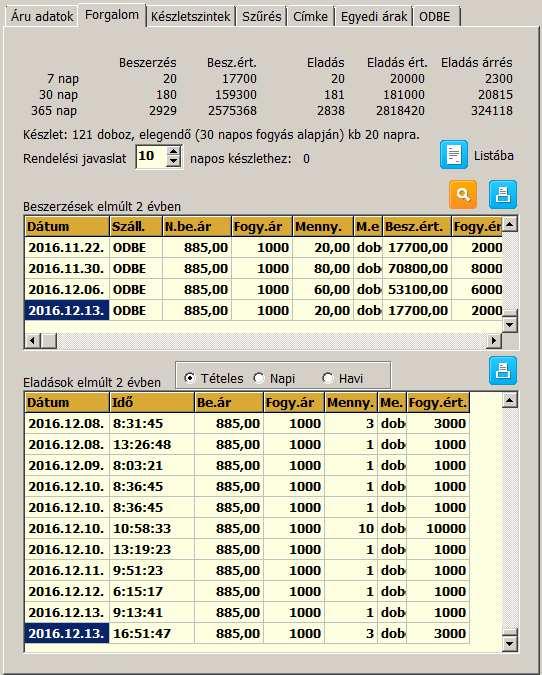The width and height of the screenshot is (542, 675).
Task: Click the Fogy.ért. column header in sales
Action: pyautogui.click(x=438, y=403)
